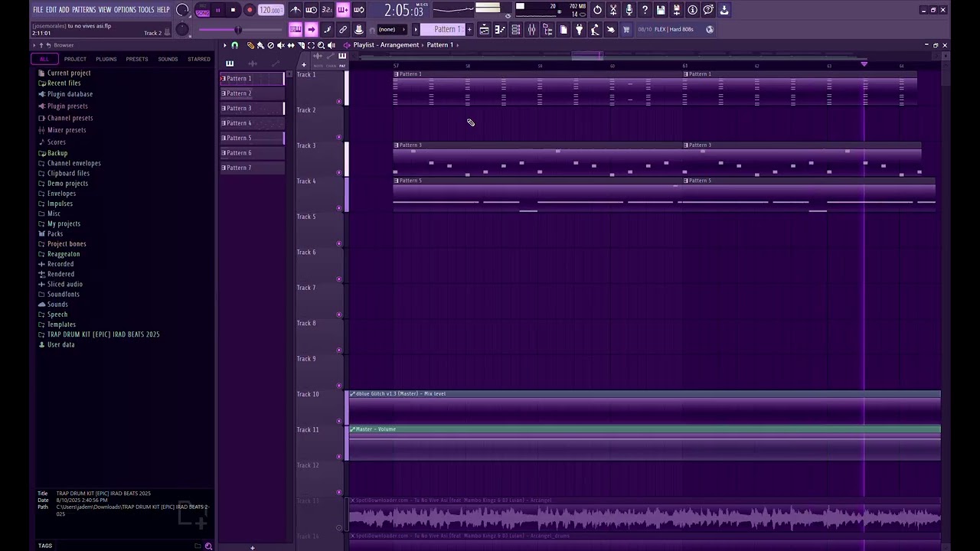Toggle the record button

[x=249, y=10]
